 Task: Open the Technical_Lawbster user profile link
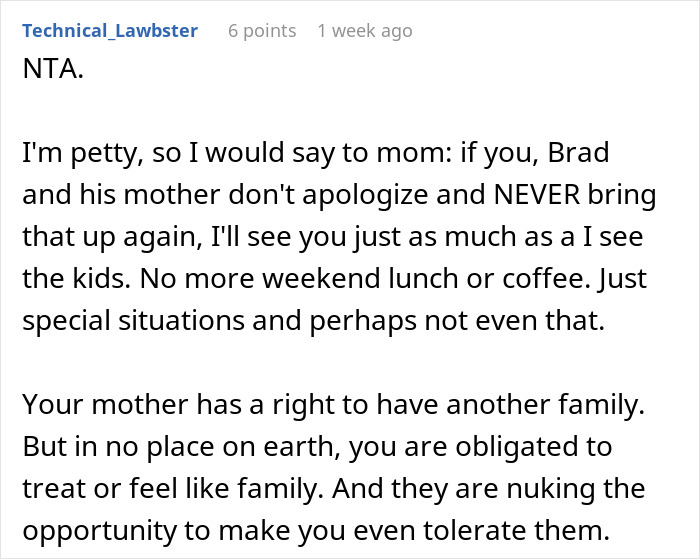(110, 31)
